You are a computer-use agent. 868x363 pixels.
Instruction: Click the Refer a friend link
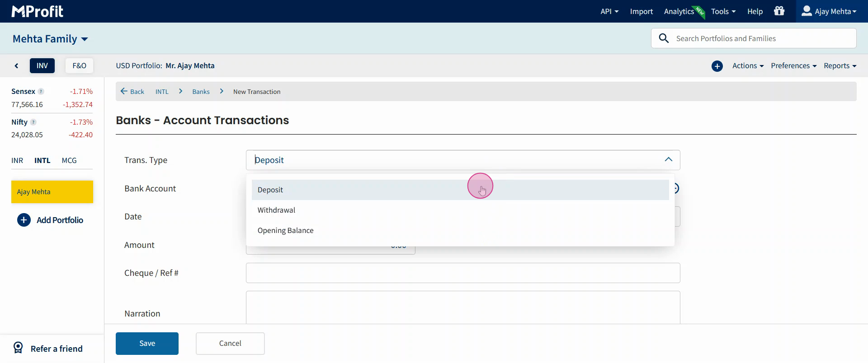coord(57,349)
